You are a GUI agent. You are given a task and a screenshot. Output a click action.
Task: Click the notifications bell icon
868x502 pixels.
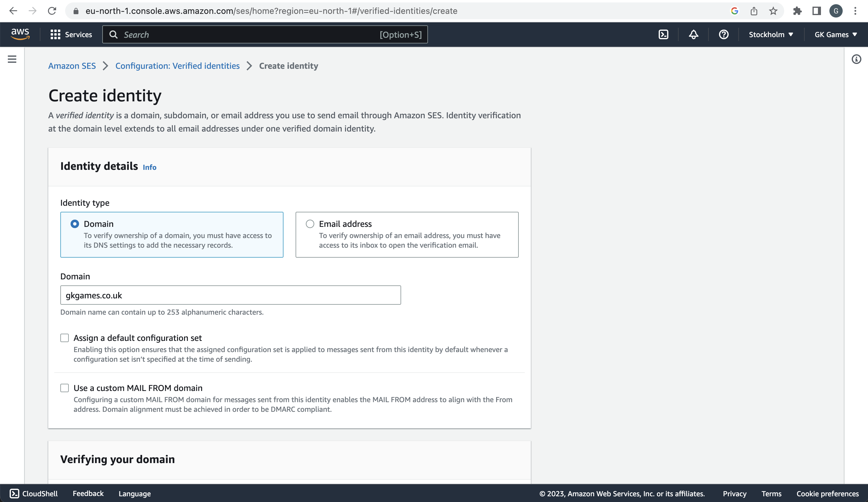coord(694,34)
